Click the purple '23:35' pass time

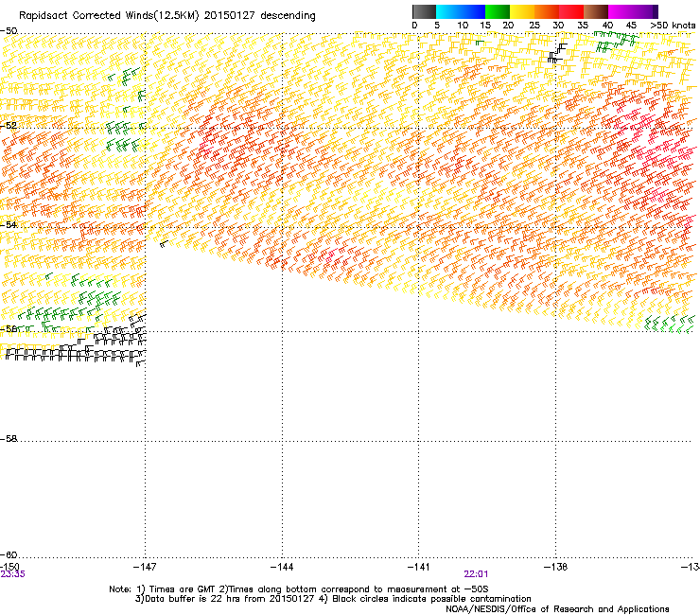(x=12, y=574)
